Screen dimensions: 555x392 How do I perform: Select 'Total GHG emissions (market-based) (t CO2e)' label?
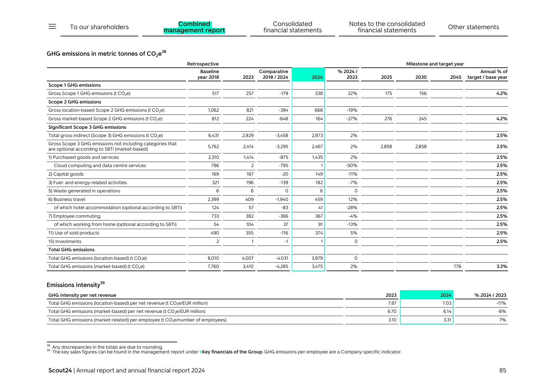click(x=97, y=267)
